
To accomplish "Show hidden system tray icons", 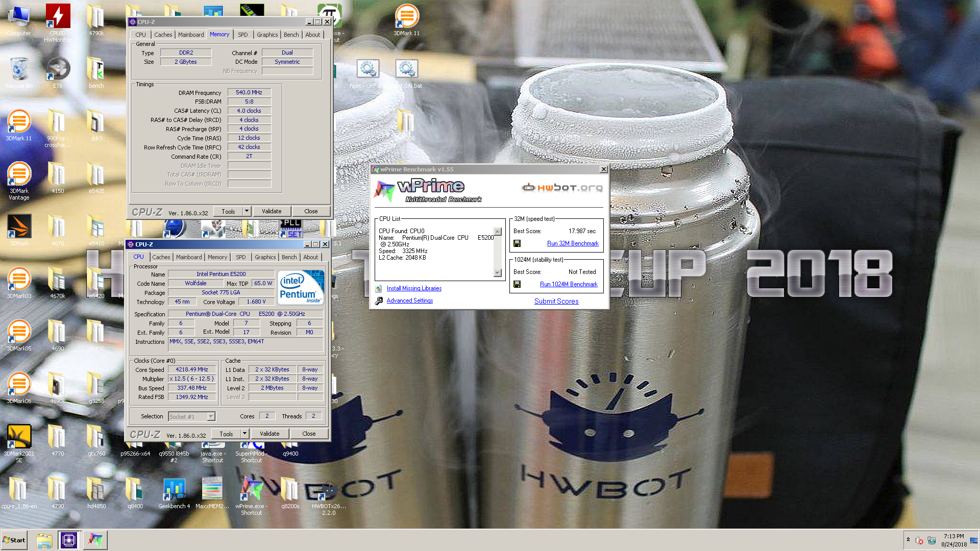I will [x=908, y=540].
